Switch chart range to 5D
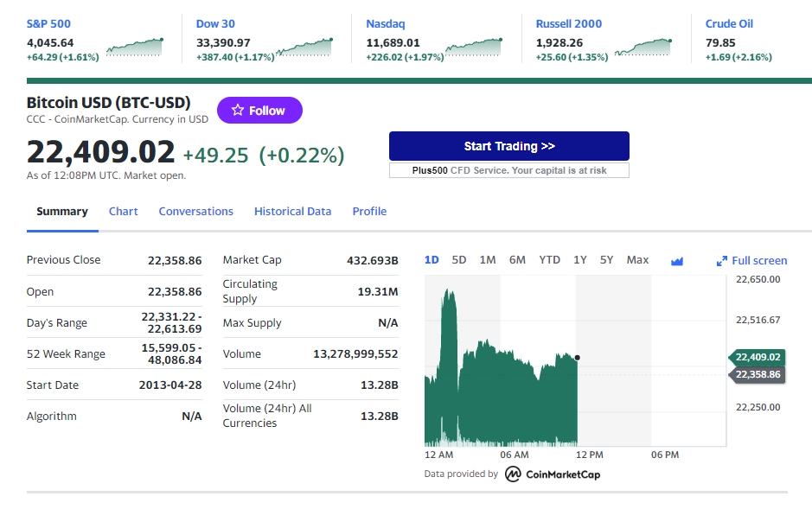This screenshot has width=812, height=509. point(459,260)
